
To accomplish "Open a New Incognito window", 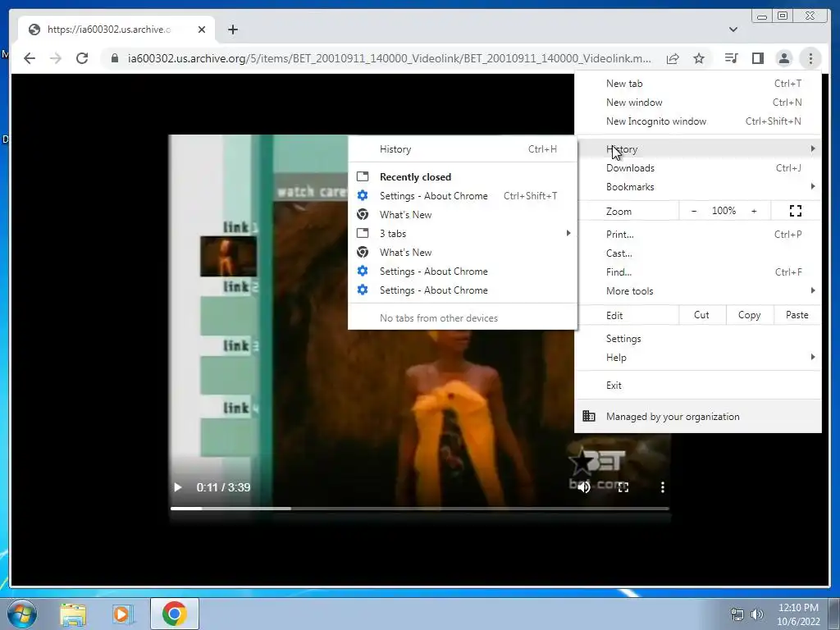I will pyautogui.click(x=698, y=121).
